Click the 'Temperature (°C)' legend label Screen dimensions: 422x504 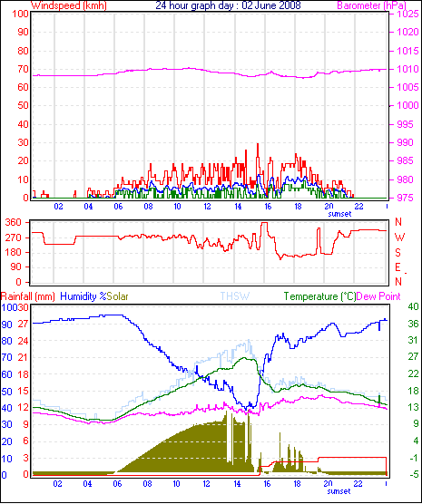(x=320, y=296)
